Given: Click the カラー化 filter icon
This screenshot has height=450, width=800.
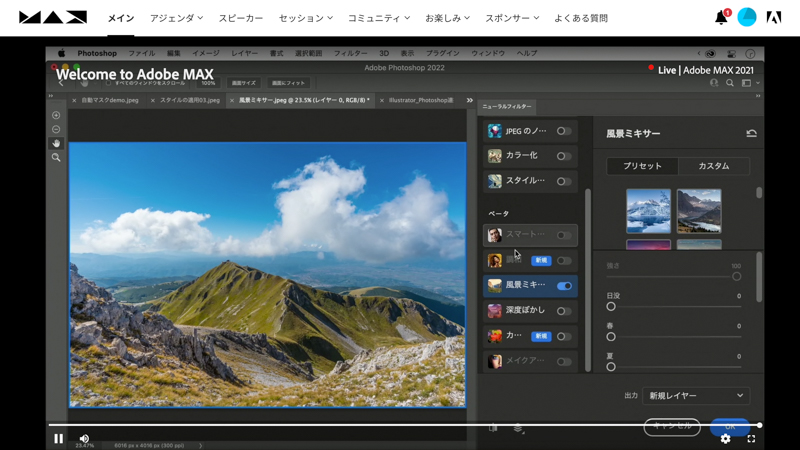Looking at the screenshot, I should [x=494, y=156].
